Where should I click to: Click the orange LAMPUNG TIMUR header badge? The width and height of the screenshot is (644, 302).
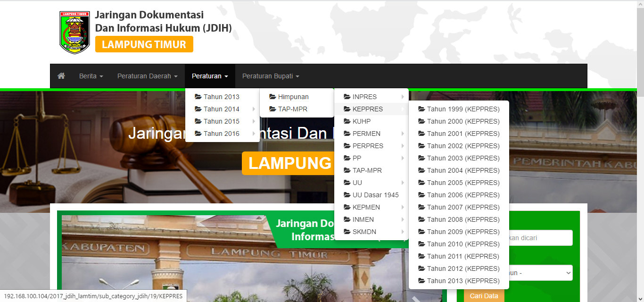[144, 44]
